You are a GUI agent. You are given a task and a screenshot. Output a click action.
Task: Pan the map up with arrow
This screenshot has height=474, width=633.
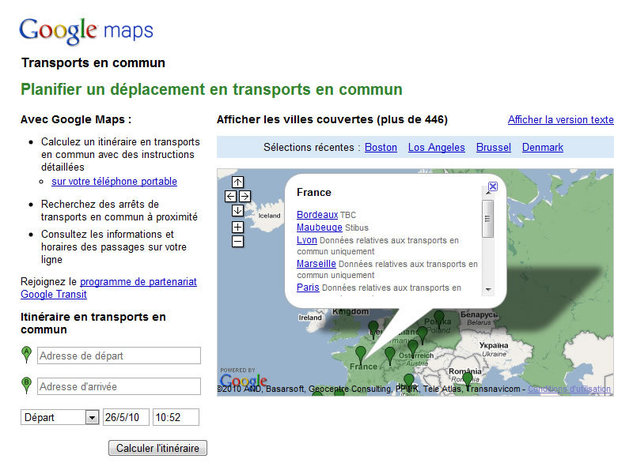[x=237, y=182]
